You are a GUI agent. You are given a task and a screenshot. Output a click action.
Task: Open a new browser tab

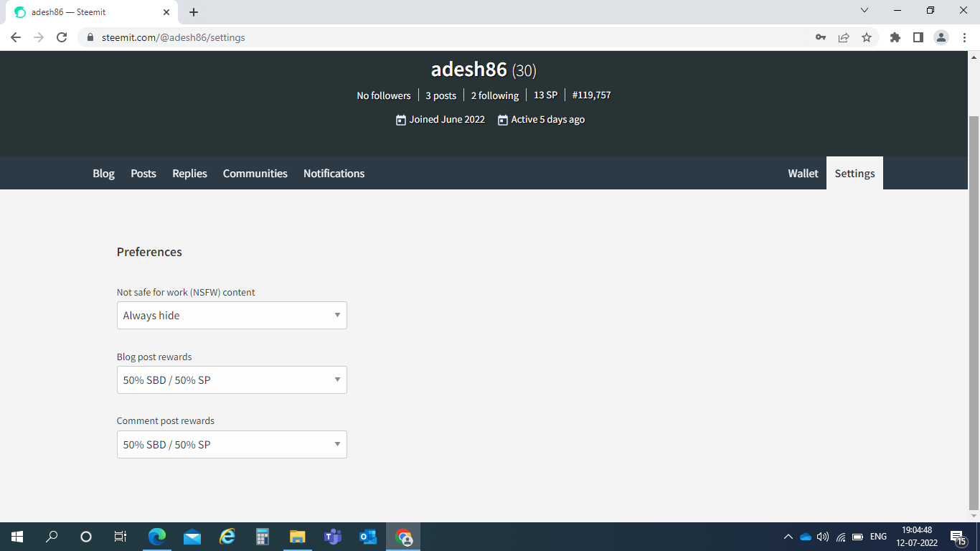[x=194, y=12]
